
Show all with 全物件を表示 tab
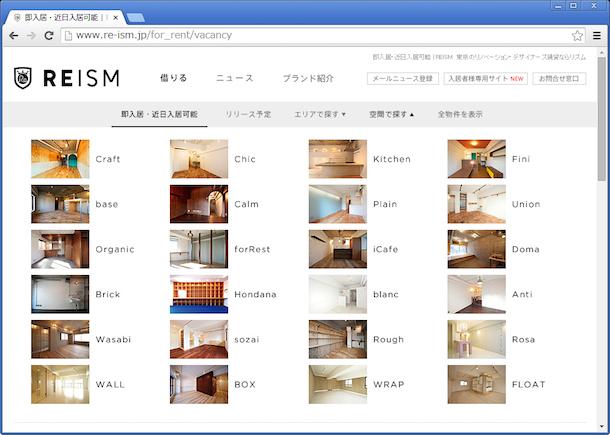(x=460, y=114)
